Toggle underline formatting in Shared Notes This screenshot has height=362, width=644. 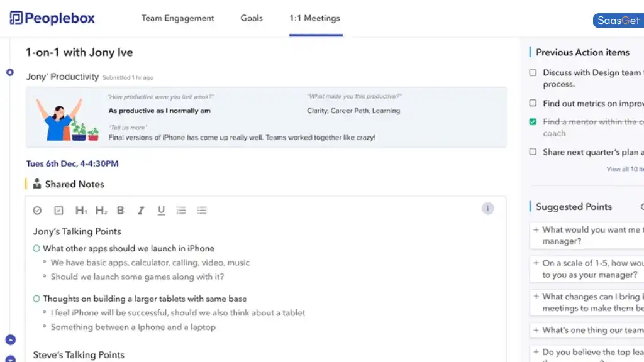[x=161, y=210]
